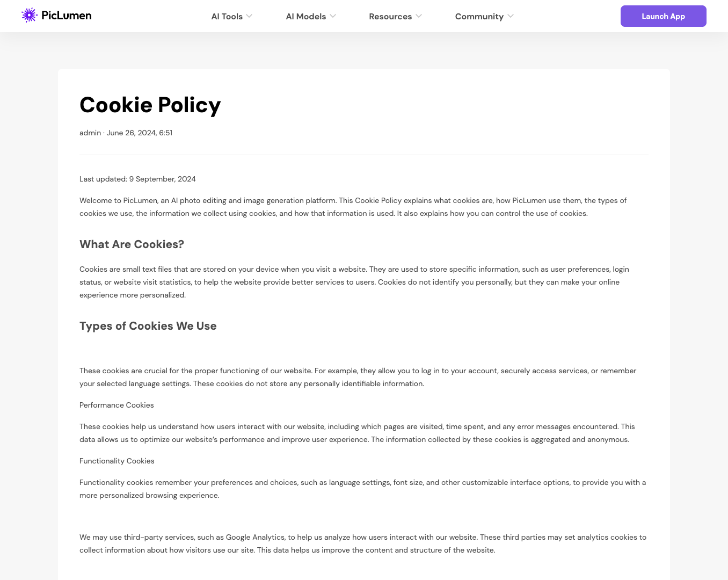The width and height of the screenshot is (728, 580).
Task: Click the What Are Cookies? heading
Action: (132, 244)
